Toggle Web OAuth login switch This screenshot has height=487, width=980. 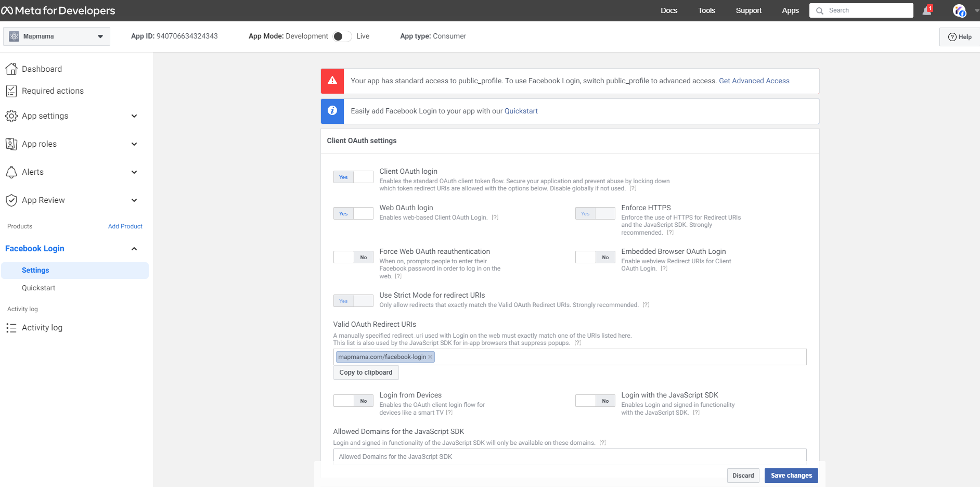click(x=353, y=213)
